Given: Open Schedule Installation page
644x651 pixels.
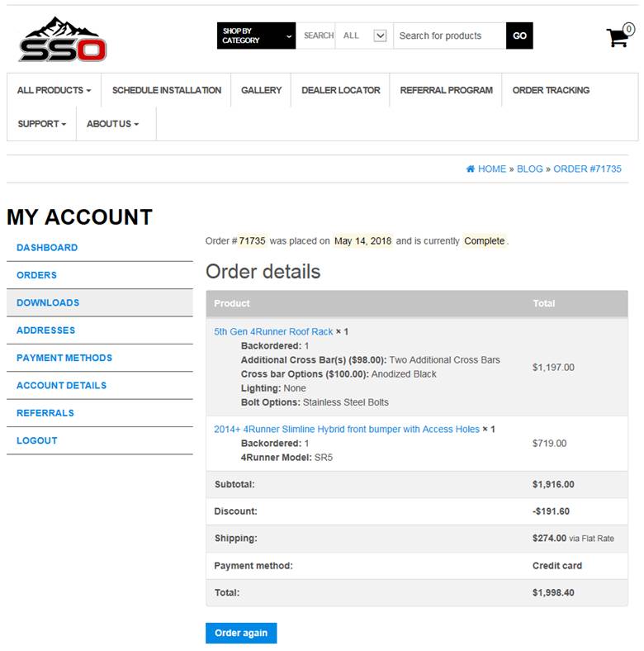Looking at the screenshot, I should click(x=167, y=90).
